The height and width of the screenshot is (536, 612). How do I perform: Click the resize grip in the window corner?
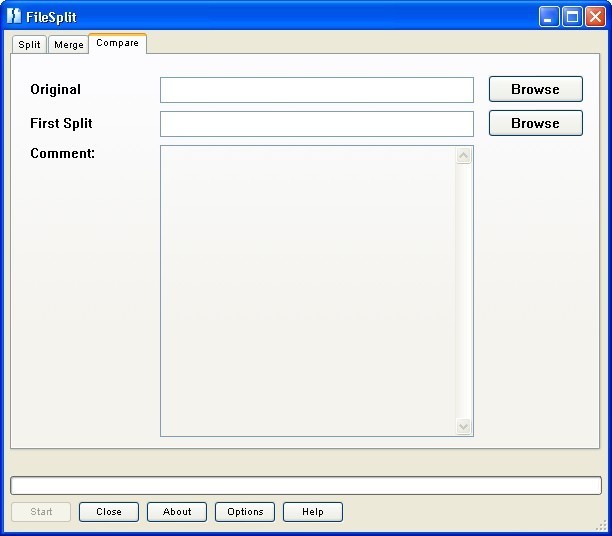point(601,525)
